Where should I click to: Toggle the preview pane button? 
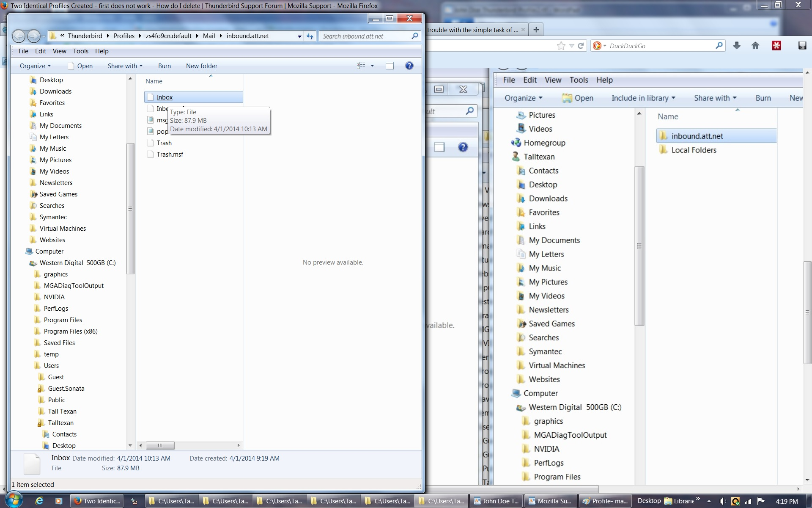point(390,66)
